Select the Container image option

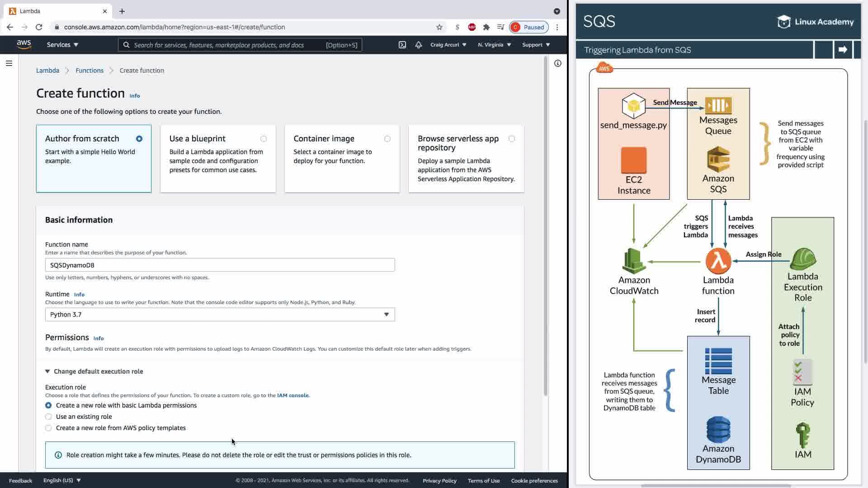pyautogui.click(x=387, y=139)
